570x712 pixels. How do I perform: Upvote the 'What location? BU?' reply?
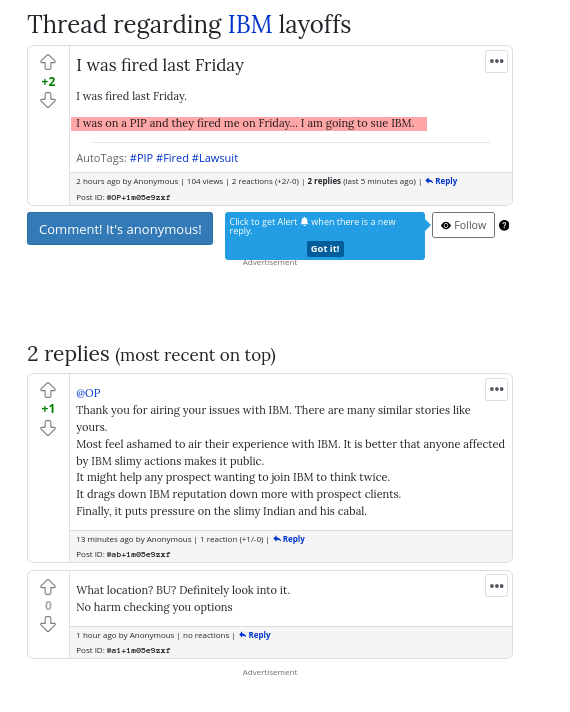tap(48, 587)
